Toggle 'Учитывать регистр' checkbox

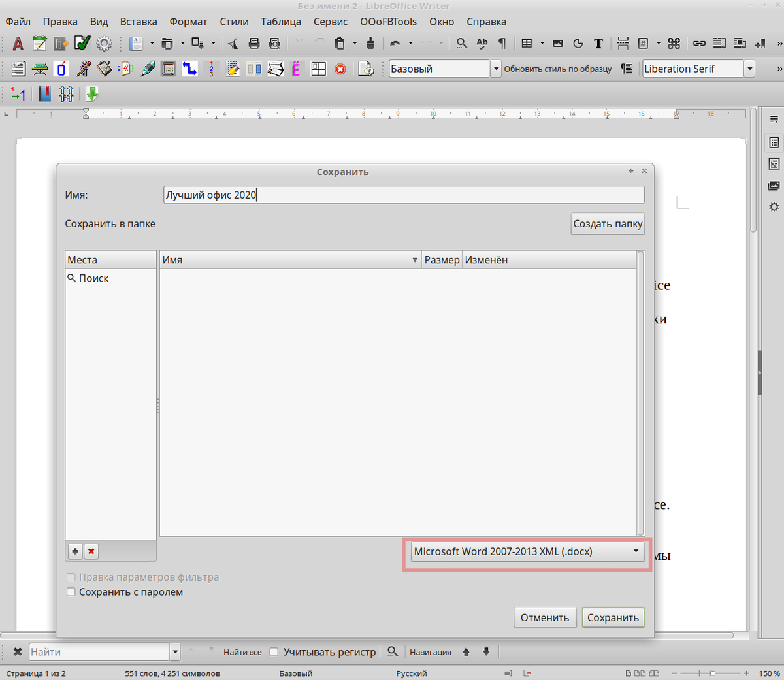[x=274, y=651]
